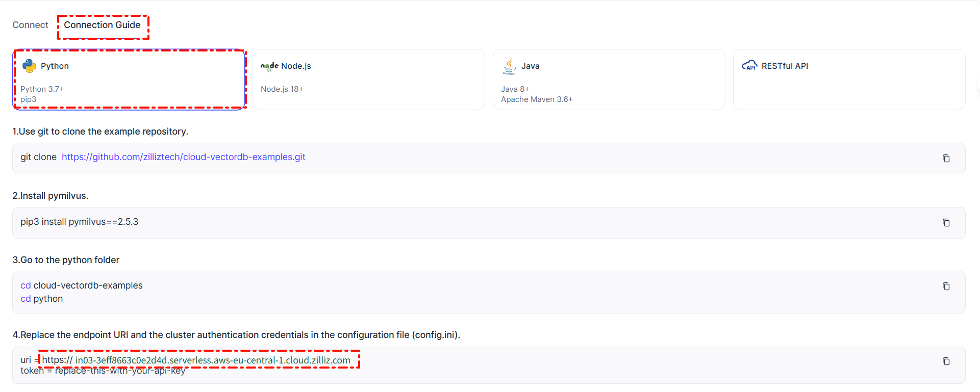Click the '3.Go to the python folder' heading
This screenshot has width=980, height=392.
click(x=66, y=260)
